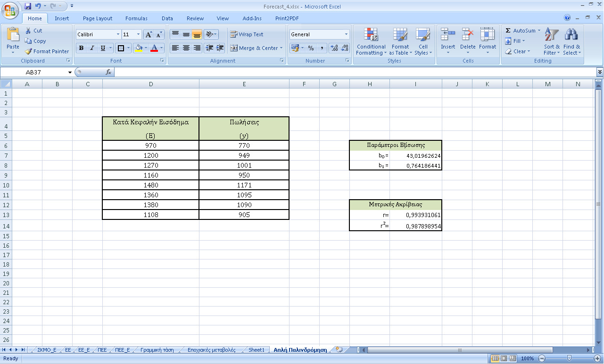The height and width of the screenshot is (364, 604).
Task: Set middle vertical alignment
Action: (186, 34)
